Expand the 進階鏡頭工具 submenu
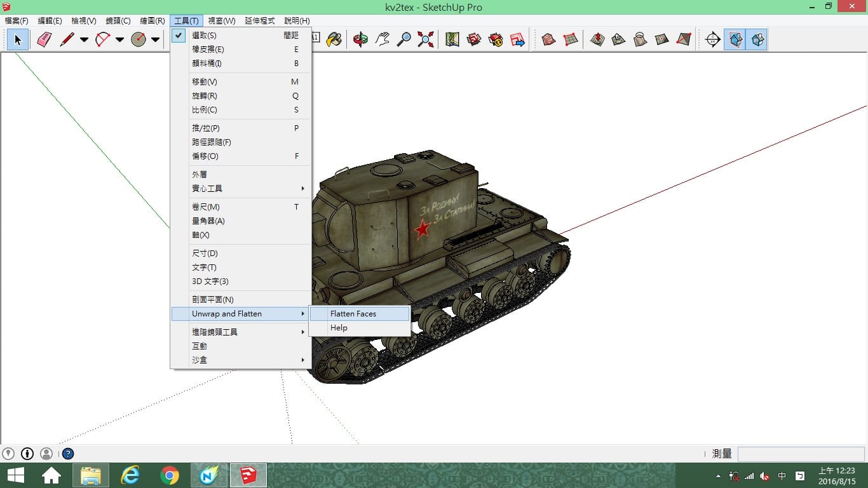 tap(241, 332)
